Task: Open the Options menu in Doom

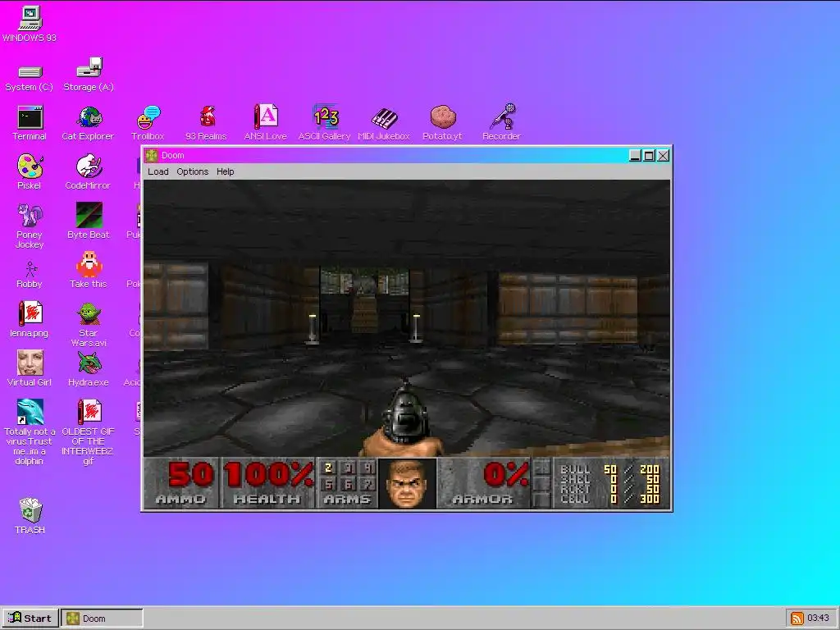Action: (192, 171)
